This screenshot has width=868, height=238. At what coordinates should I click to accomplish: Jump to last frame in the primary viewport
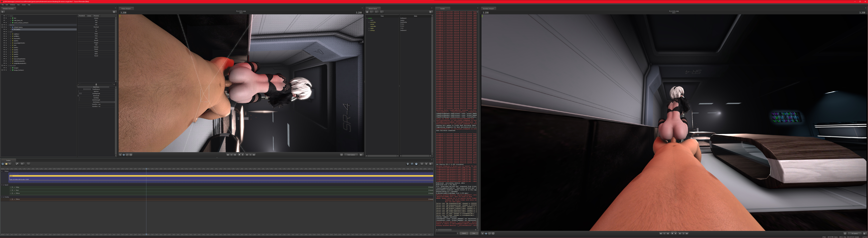coord(254,155)
